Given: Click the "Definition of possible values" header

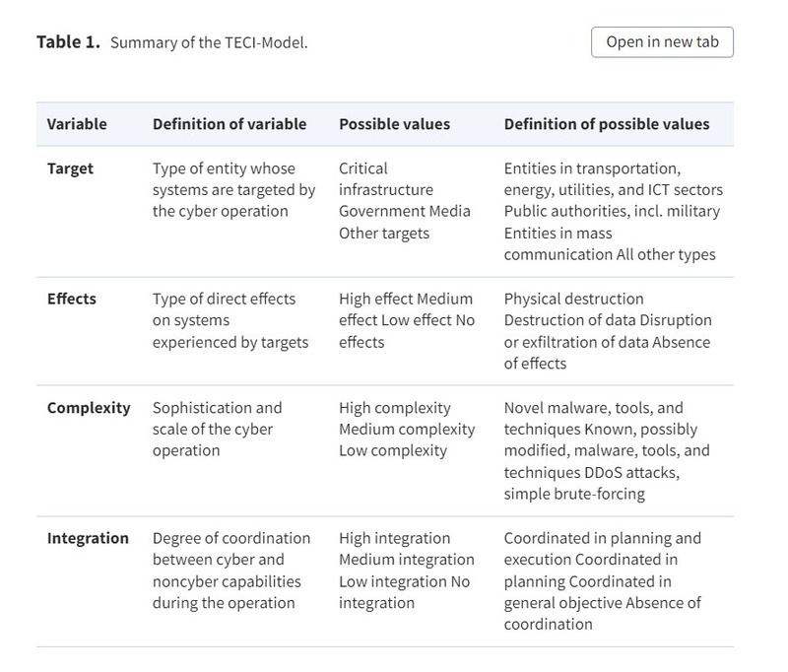Looking at the screenshot, I should point(606,124).
